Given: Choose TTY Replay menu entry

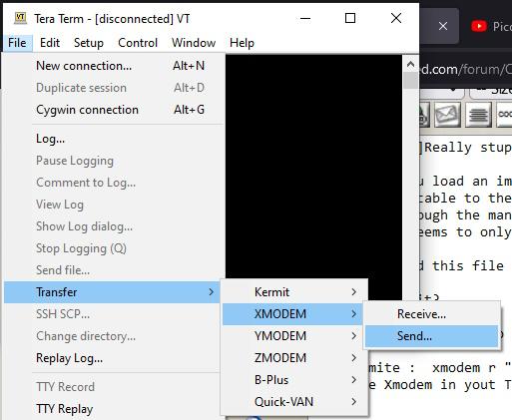Looking at the screenshot, I should point(113,409).
